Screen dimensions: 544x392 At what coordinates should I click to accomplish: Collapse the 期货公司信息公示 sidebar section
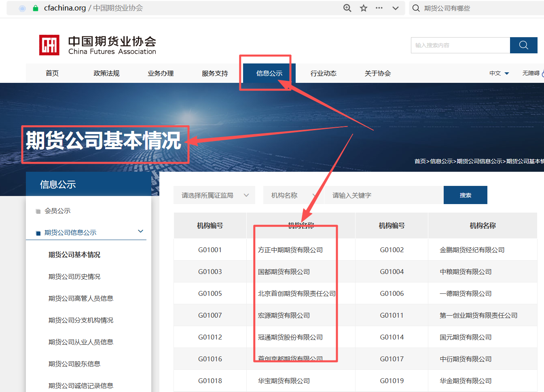click(141, 232)
